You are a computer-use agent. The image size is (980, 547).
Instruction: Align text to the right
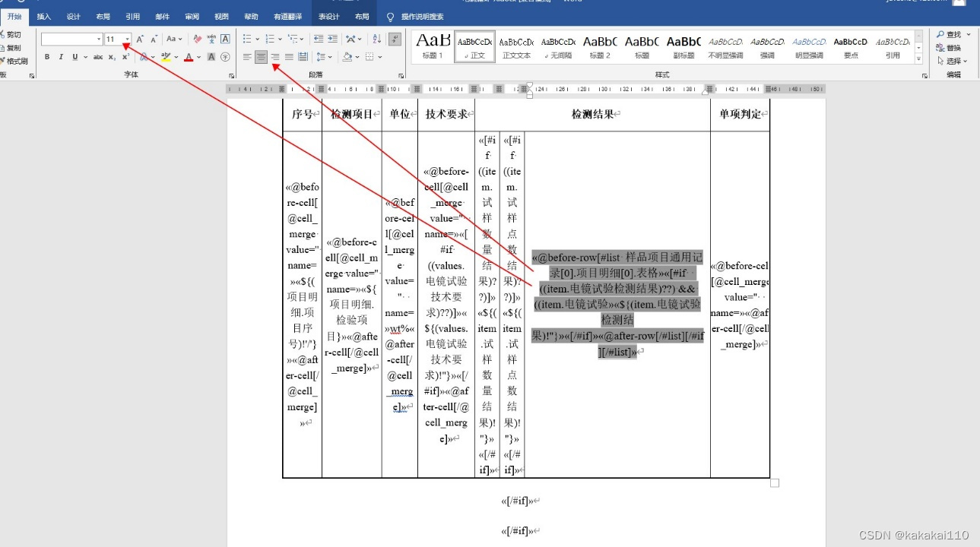275,57
